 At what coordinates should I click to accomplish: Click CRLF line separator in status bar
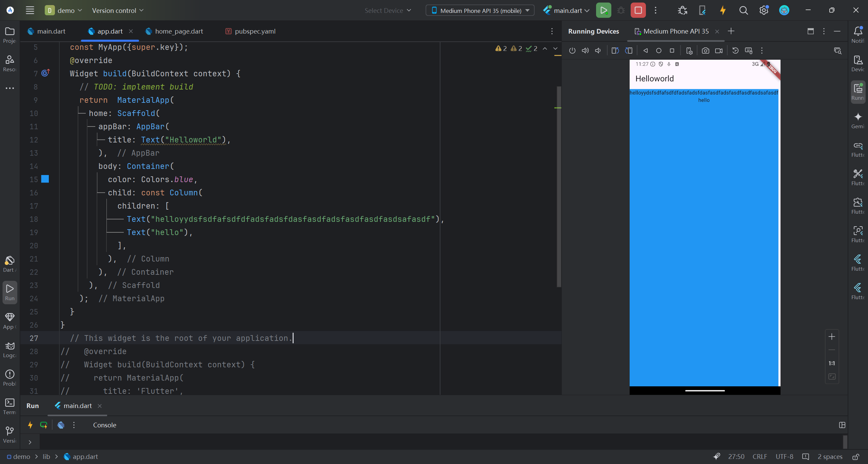tap(759, 457)
